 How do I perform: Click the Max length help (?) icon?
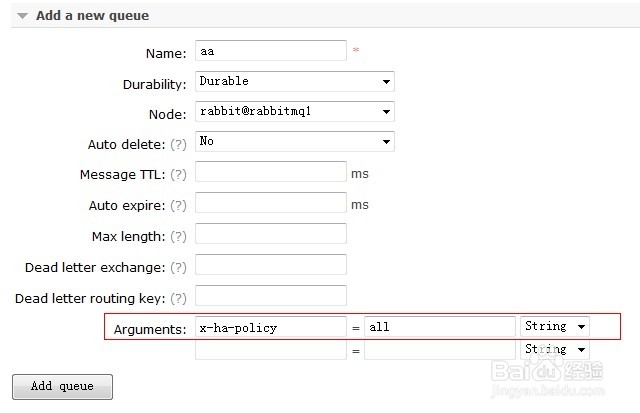pyautogui.click(x=178, y=237)
